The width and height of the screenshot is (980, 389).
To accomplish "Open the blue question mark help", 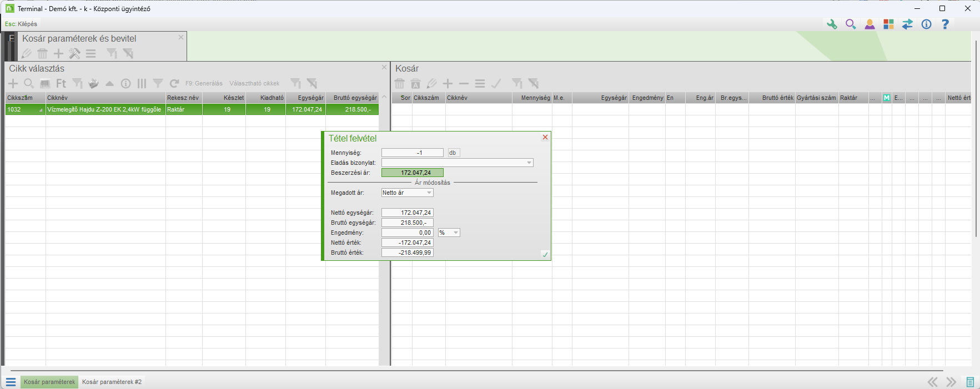I will [945, 24].
